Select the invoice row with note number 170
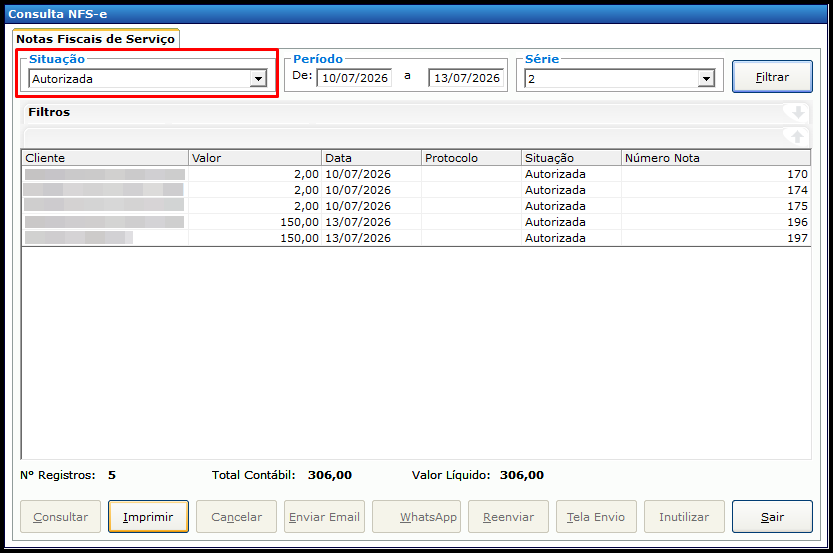833x553 pixels. (x=416, y=174)
